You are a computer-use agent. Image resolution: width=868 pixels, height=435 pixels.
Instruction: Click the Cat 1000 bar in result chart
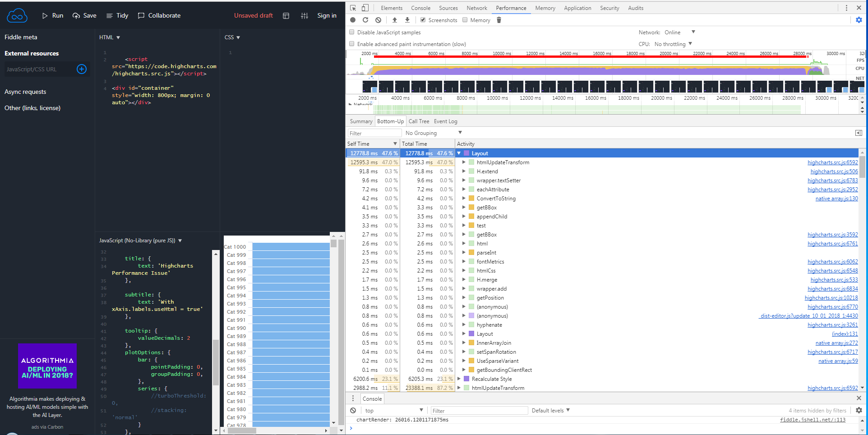291,247
